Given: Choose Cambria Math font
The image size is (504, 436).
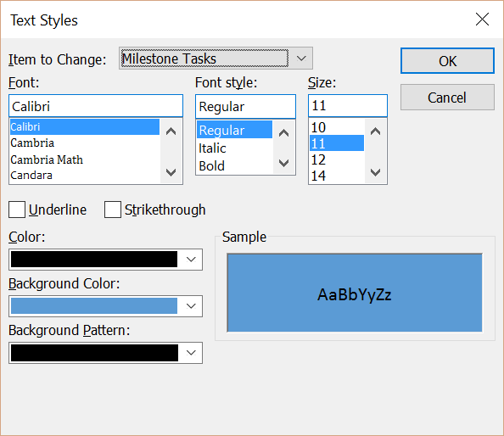Looking at the screenshot, I should tap(85, 159).
